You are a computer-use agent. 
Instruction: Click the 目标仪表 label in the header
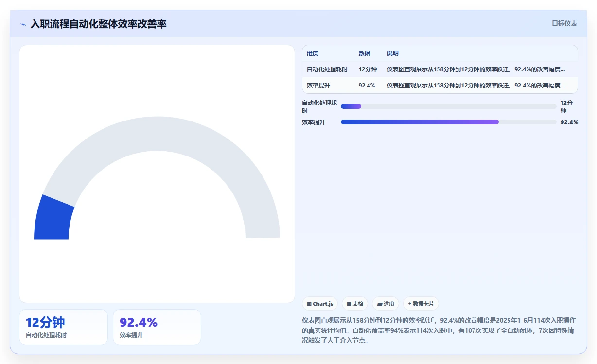(564, 23)
